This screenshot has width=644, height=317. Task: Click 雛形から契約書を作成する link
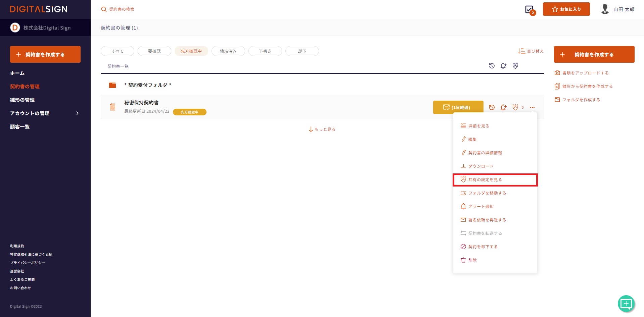click(x=587, y=87)
